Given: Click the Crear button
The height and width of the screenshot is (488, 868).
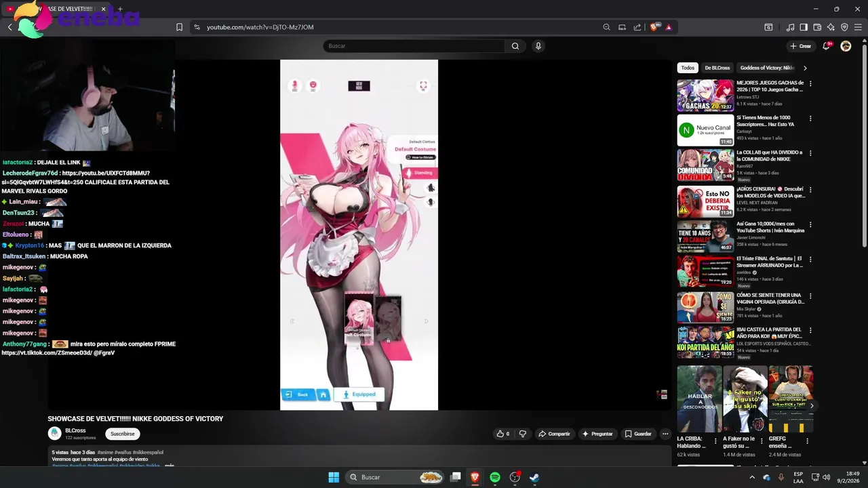Looking at the screenshot, I should click(801, 46).
